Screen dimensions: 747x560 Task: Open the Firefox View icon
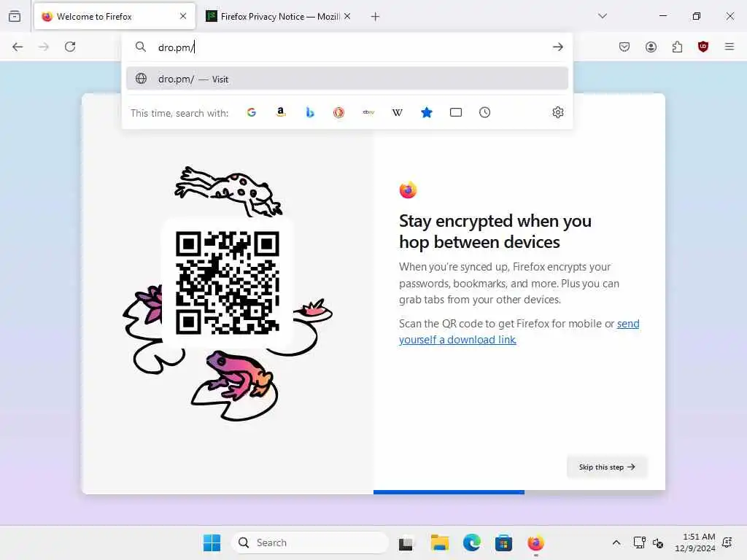pos(15,16)
